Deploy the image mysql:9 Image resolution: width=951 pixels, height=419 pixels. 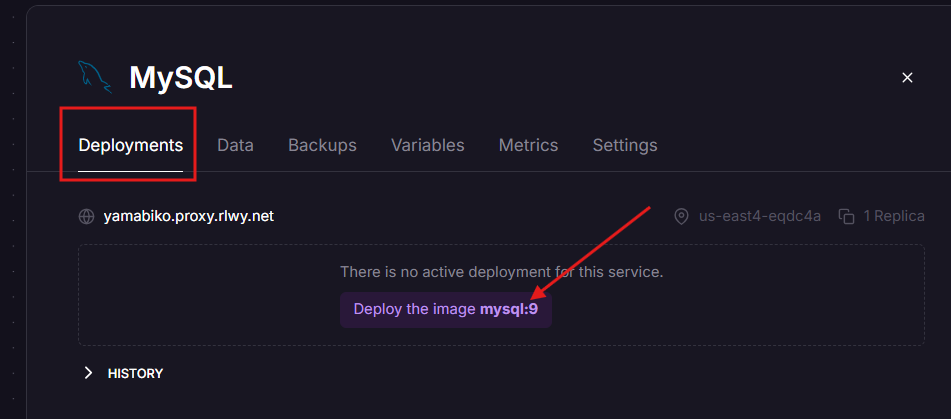(446, 309)
